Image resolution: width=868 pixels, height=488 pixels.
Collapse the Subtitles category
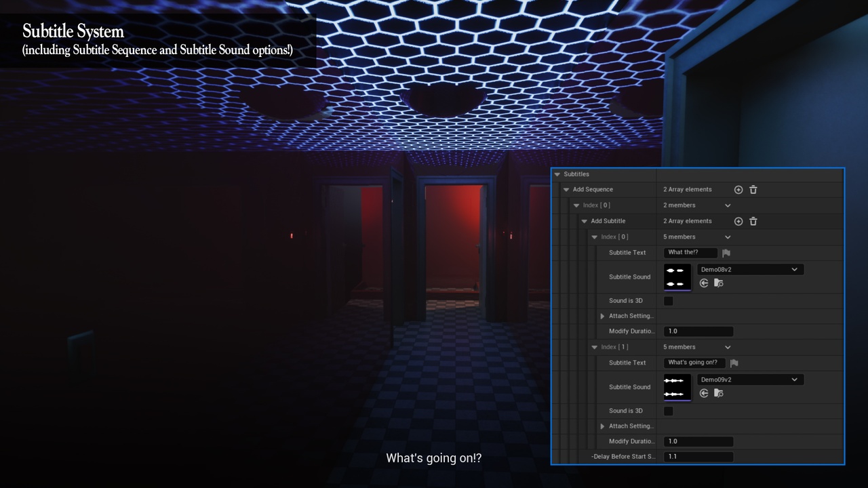point(557,175)
